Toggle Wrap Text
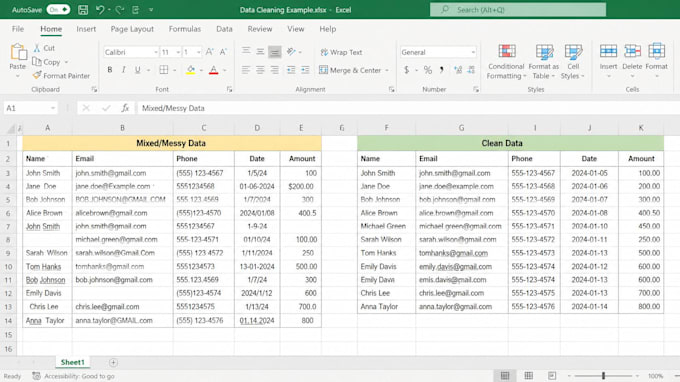Image resolution: width=680 pixels, height=382 pixels. point(341,52)
